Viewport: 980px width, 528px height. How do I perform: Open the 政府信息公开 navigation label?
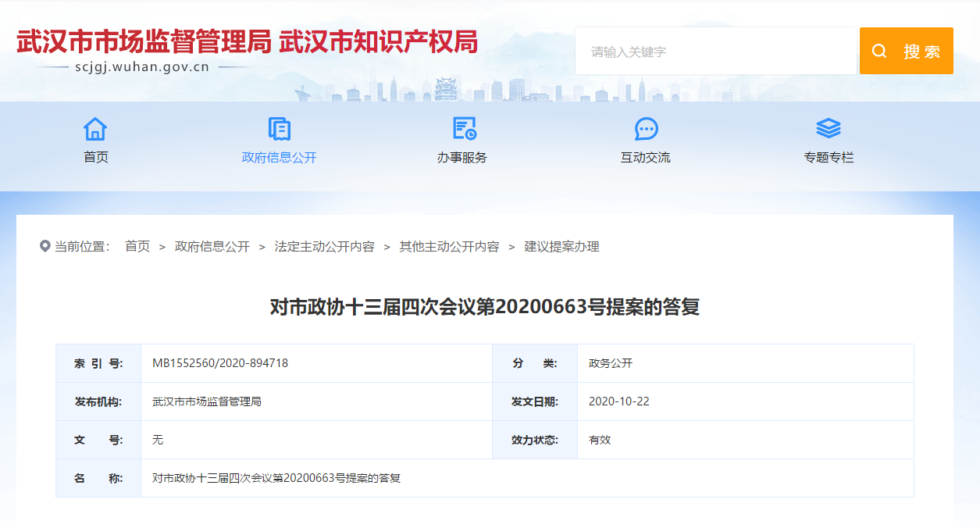(280, 158)
